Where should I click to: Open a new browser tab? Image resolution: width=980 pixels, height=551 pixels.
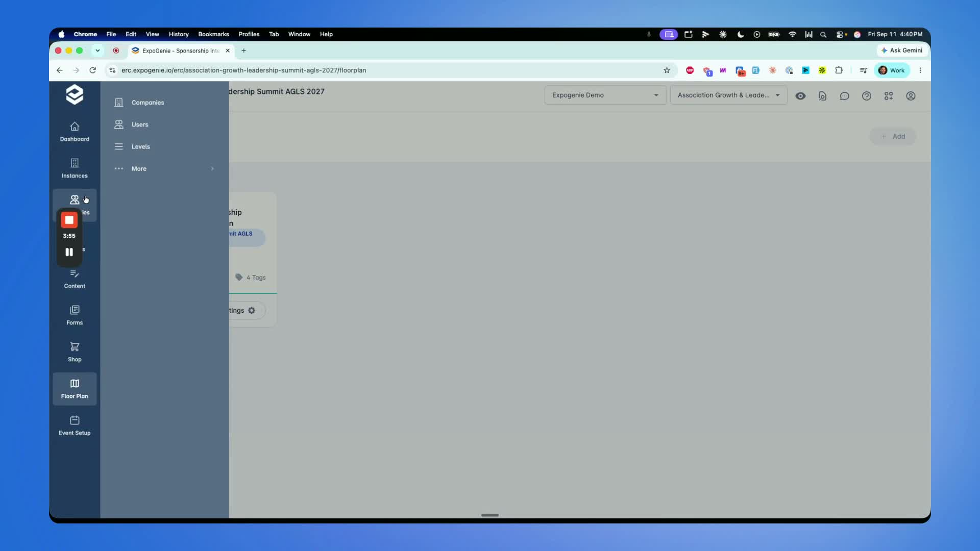click(x=243, y=51)
